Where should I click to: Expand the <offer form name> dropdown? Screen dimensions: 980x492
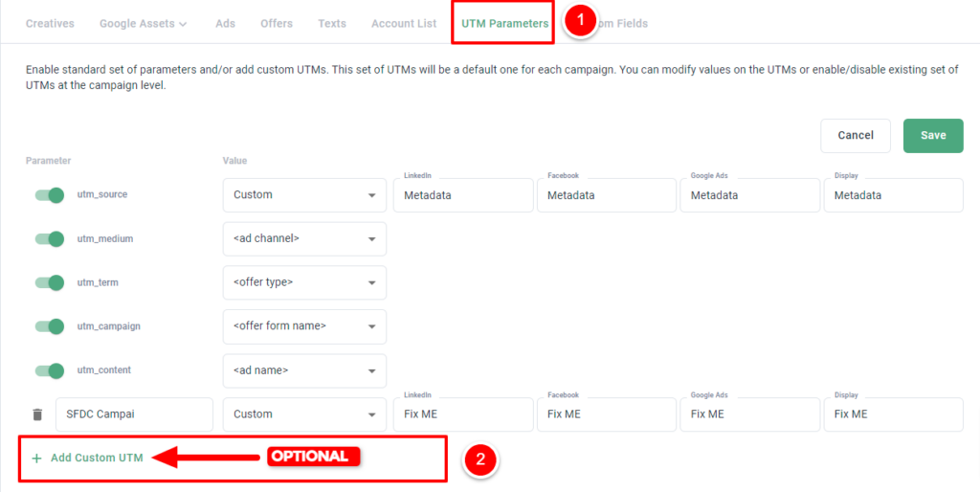[x=304, y=326]
